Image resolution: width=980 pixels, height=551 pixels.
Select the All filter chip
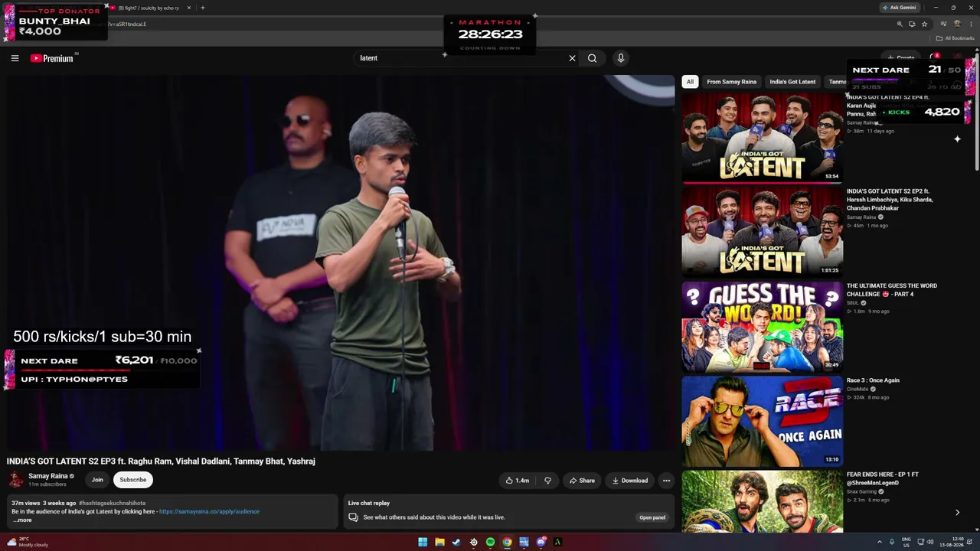[x=690, y=82]
